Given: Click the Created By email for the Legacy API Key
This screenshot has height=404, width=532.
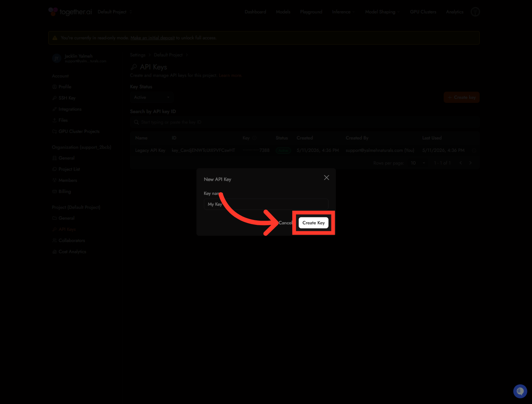Looking at the screenshot, I should point(380,150).
